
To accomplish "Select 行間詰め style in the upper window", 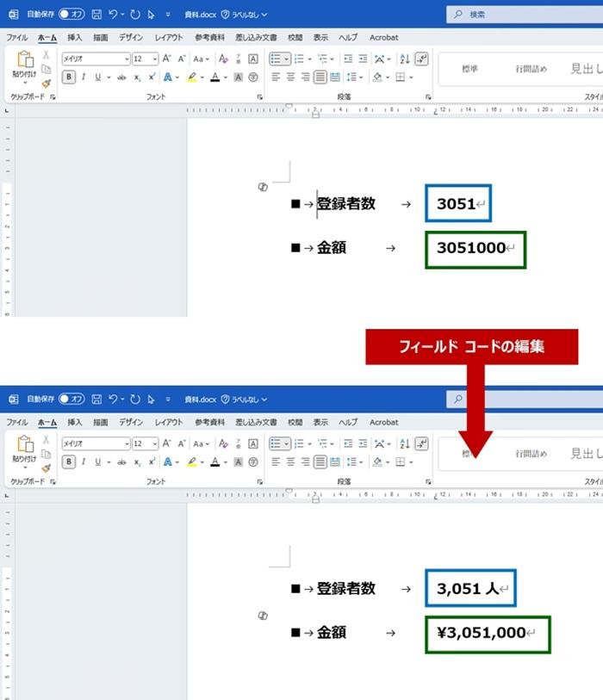I will (532, 69).
